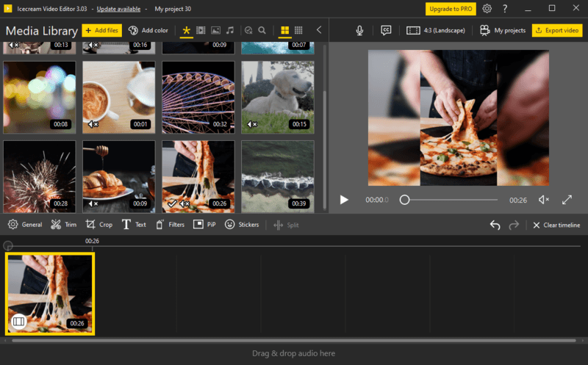The image size is (588, 365).
Task: Open the General settings tool
Action: 25,225
